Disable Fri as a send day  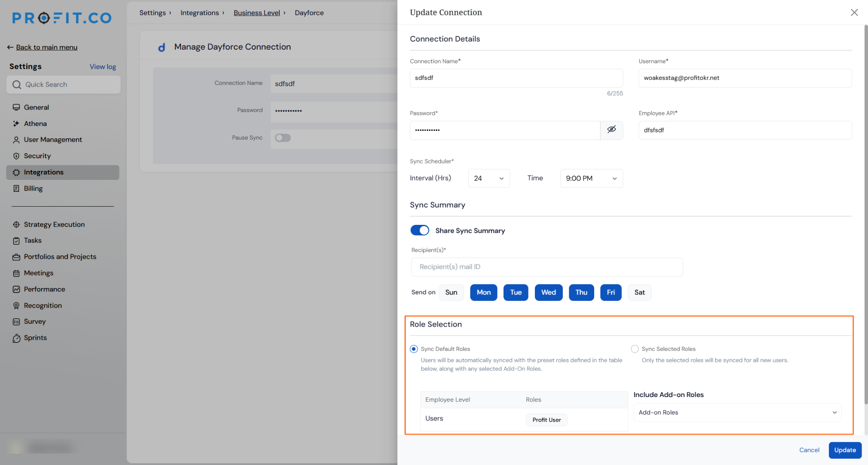click(611, 292)
